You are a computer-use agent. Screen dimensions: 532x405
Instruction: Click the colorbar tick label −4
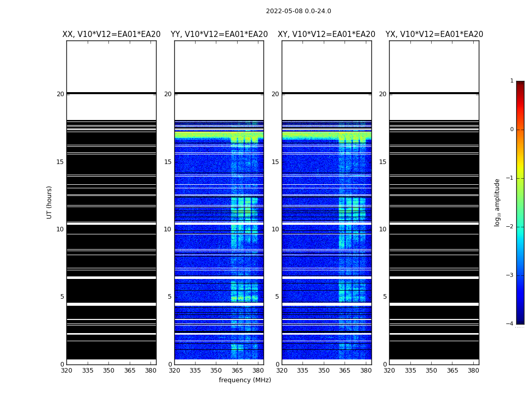(x=510, y=323)
